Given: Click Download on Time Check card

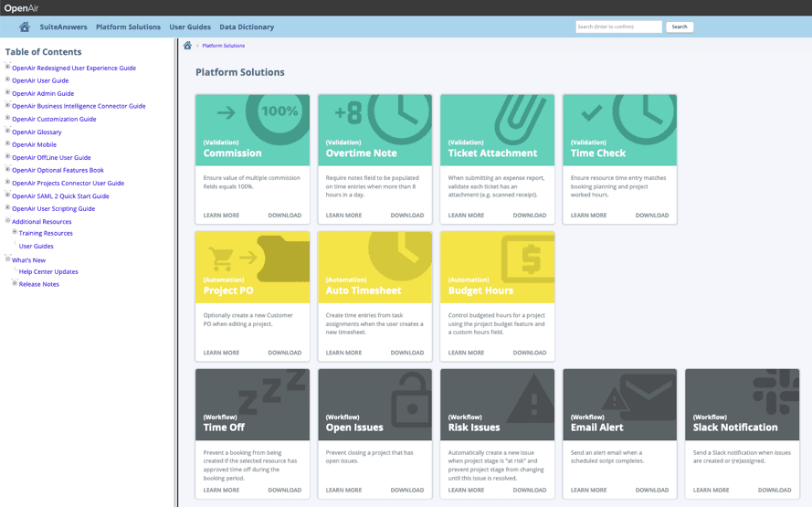Looking at the screenshot, I should coord(652,216).
